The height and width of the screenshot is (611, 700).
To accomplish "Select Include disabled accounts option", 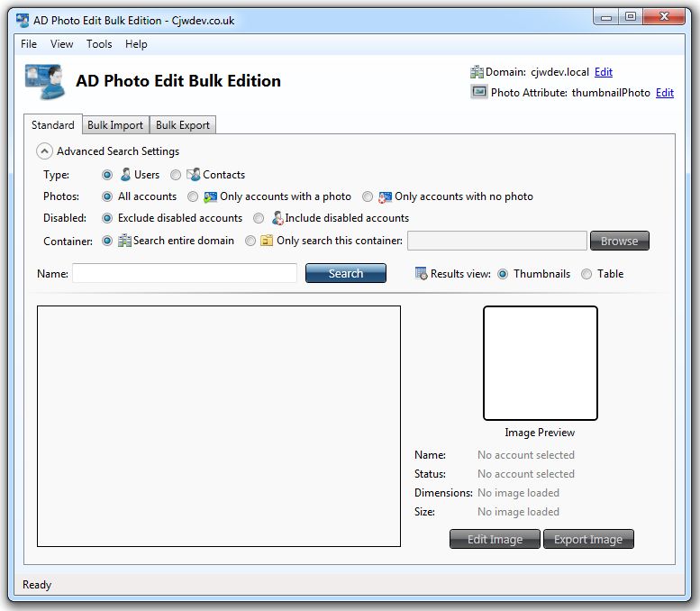I will (259, 218).
